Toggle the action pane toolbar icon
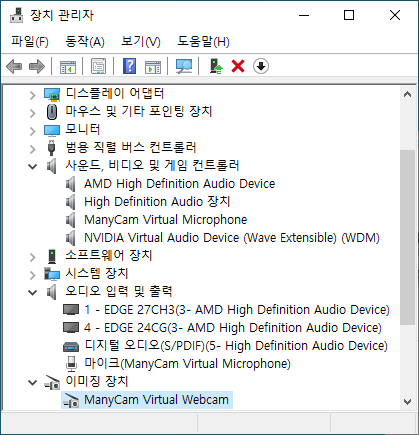419x435 pixels. [x=153, y=66]
